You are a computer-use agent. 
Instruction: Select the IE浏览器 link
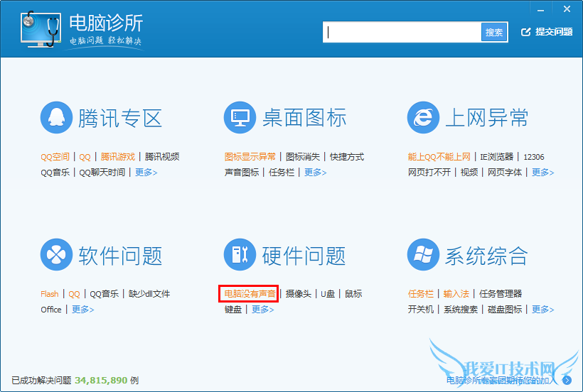[497, 157]
